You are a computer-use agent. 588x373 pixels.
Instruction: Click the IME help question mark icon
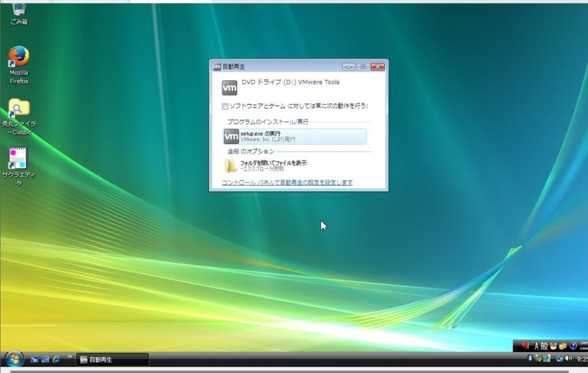[572, 346]
